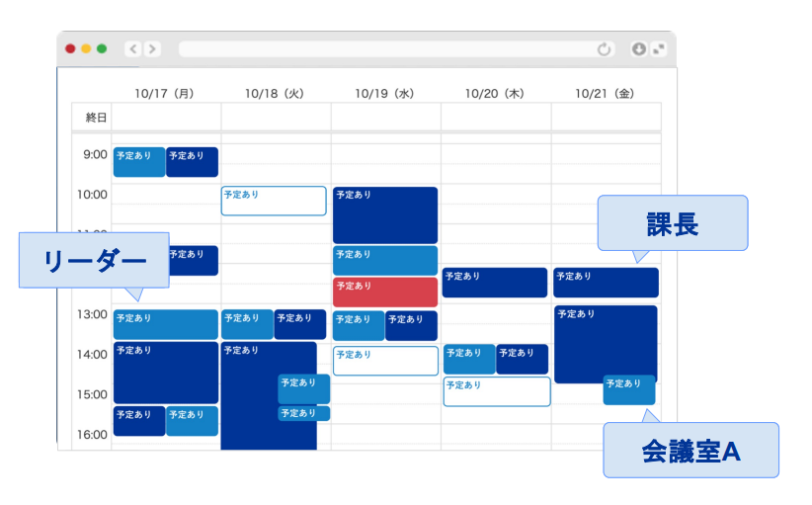Open the red event on 10/19
This screenshot has width=812, height=505.
pos(385,292)
